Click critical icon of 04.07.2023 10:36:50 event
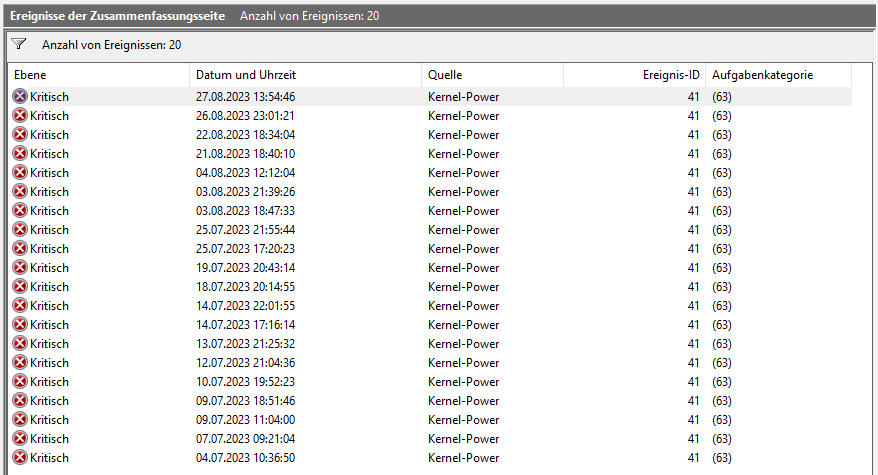Image resolution: width=878 pixels, height=475 pixels. [x=20, y=458]
